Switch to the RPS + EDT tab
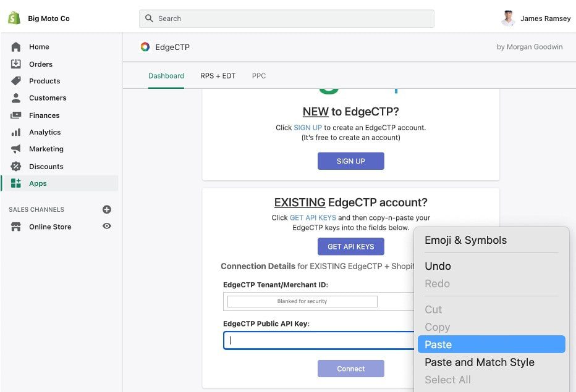576x392 pixels. (x=218, y=75)
